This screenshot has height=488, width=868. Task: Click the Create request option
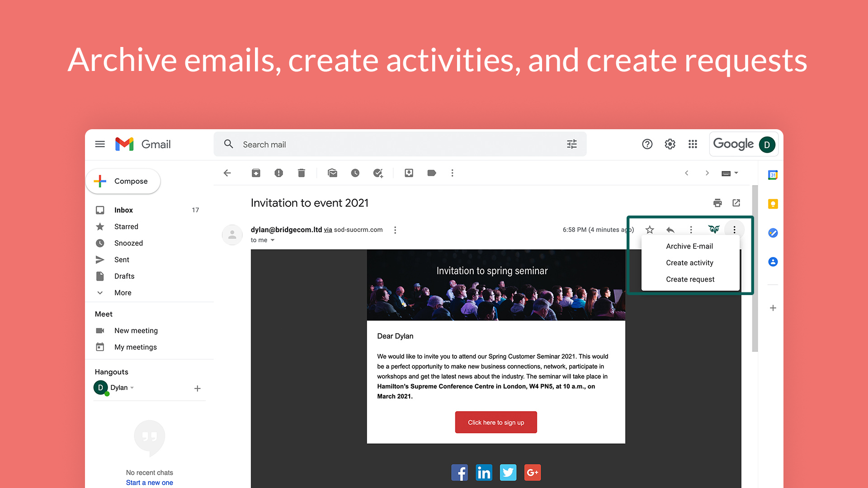tap(689, 279)
